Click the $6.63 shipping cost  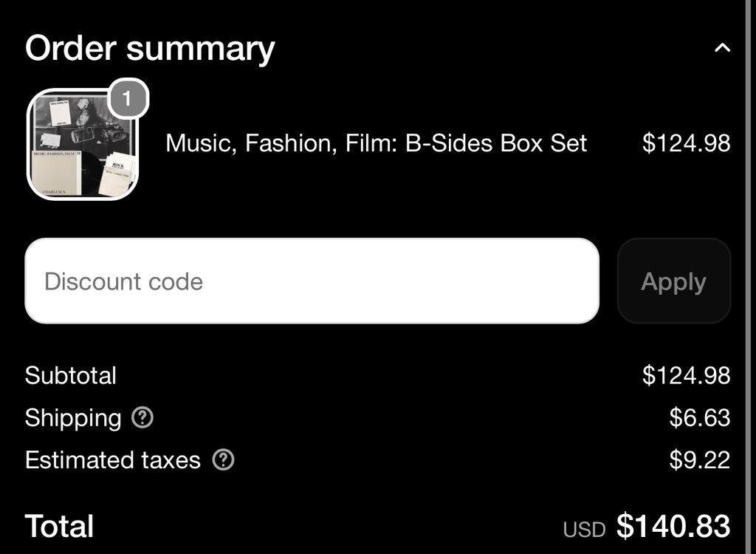click(x=700, y=417)
